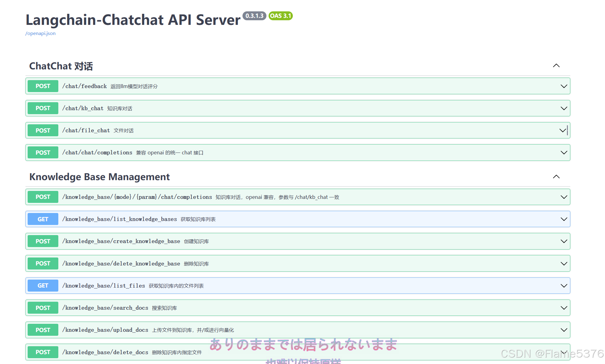This screenshot has height=364, width=605.
Task: Click GET badge for list_knowledge_bases
Action: coord(43,219)
